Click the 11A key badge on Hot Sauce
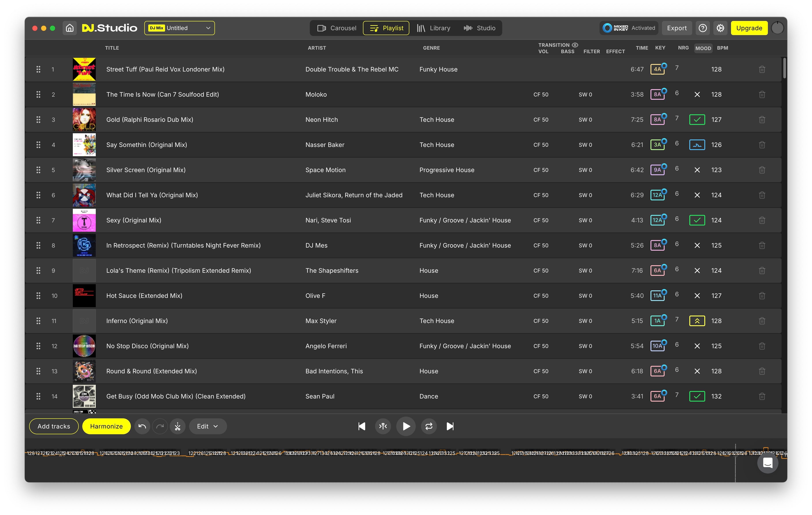 [x=658, y=296]
